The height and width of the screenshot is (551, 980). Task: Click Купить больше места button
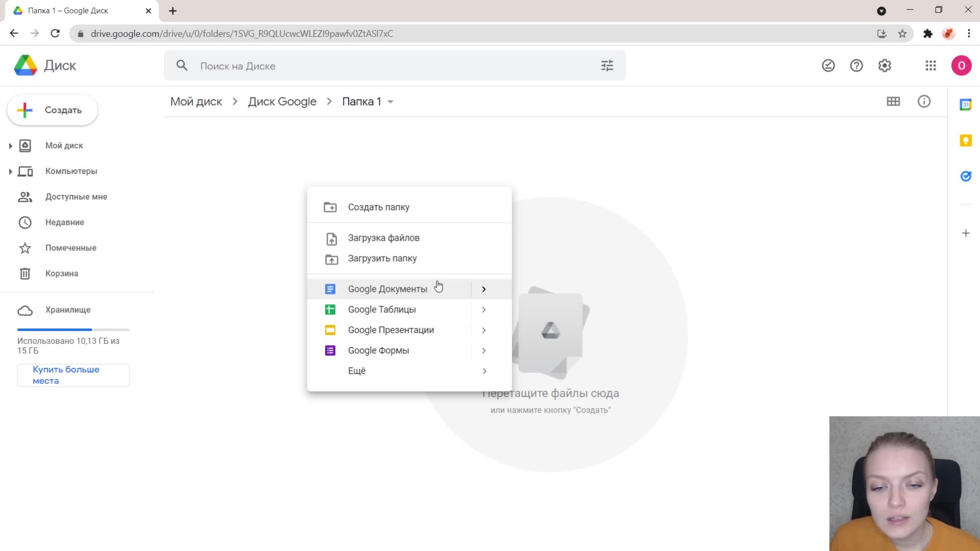tap(73, 375)
